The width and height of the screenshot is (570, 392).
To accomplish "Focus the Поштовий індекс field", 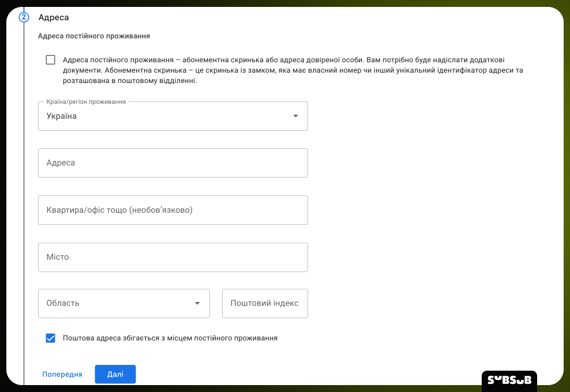I will [265, 303].
